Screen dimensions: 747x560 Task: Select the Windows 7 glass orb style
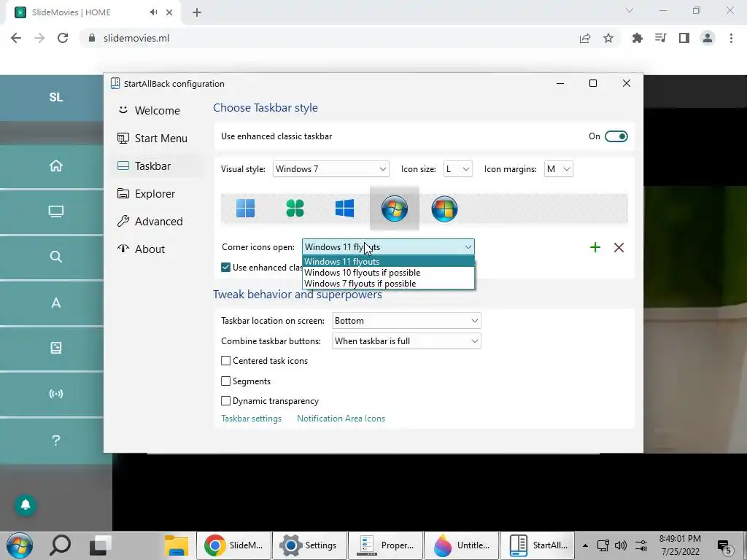click(x=395, y=208)
